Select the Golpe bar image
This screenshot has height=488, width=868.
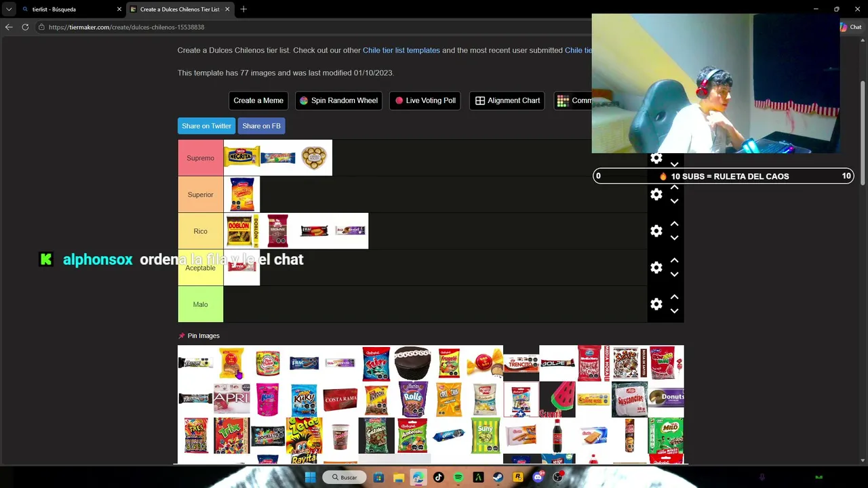557,363
